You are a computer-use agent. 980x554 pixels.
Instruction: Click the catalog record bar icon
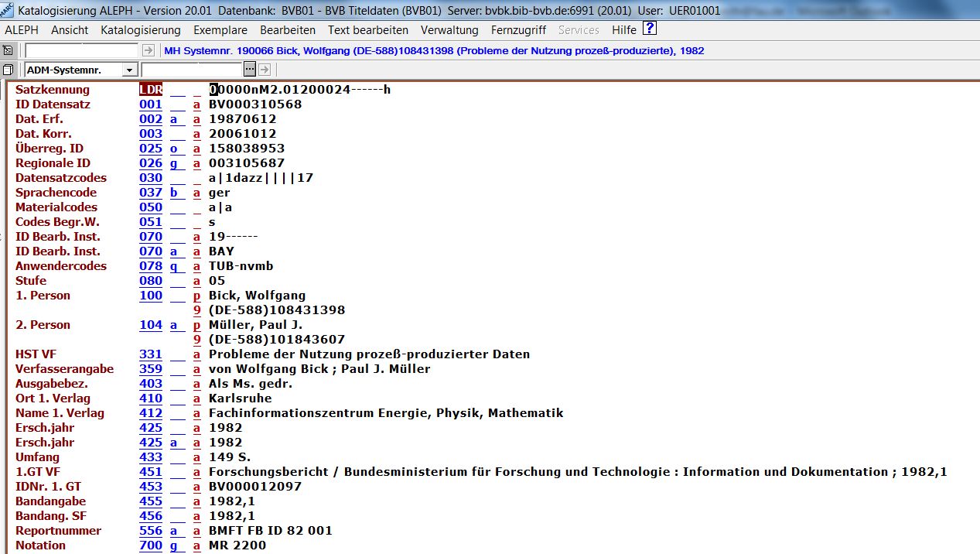point(8,50)
